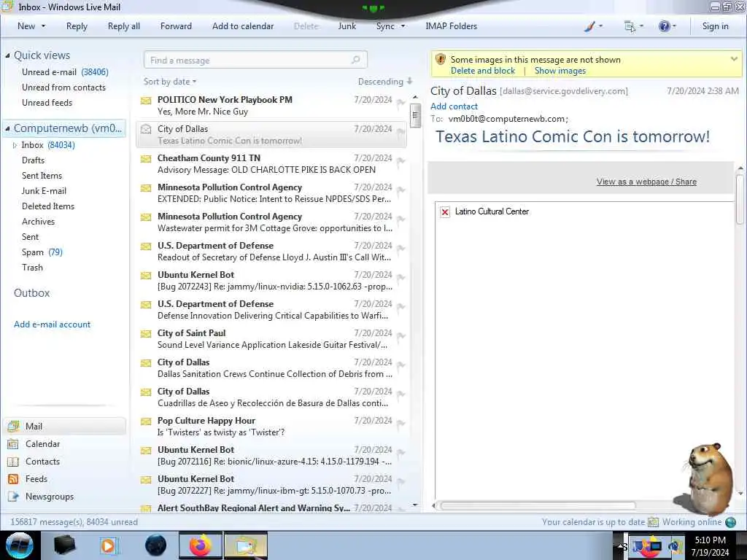Expand the Inbox folder triangle

(x=15, y=145)
